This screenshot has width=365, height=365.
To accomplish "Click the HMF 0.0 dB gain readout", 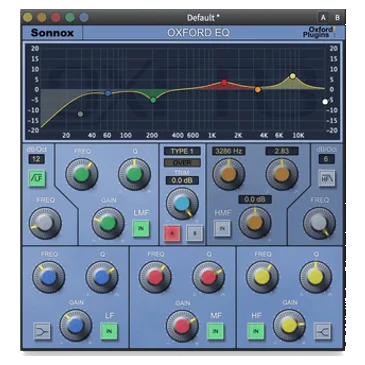I will pyautogui.click(x=255, y=199).
